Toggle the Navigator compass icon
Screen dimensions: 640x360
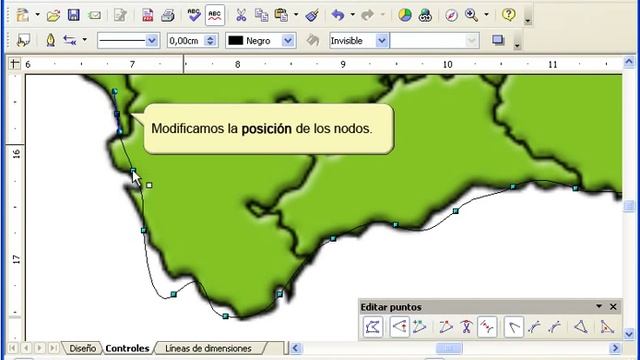click(451, 16)
